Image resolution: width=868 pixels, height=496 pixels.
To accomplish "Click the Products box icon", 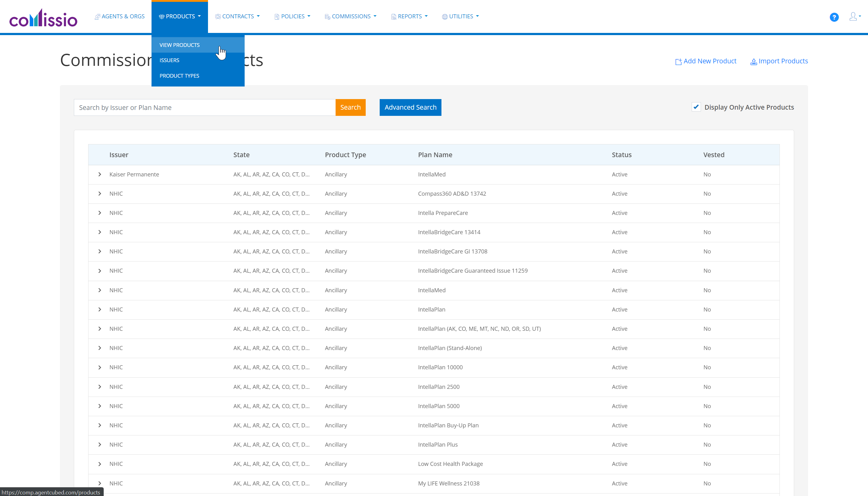I will pos(161,17).
